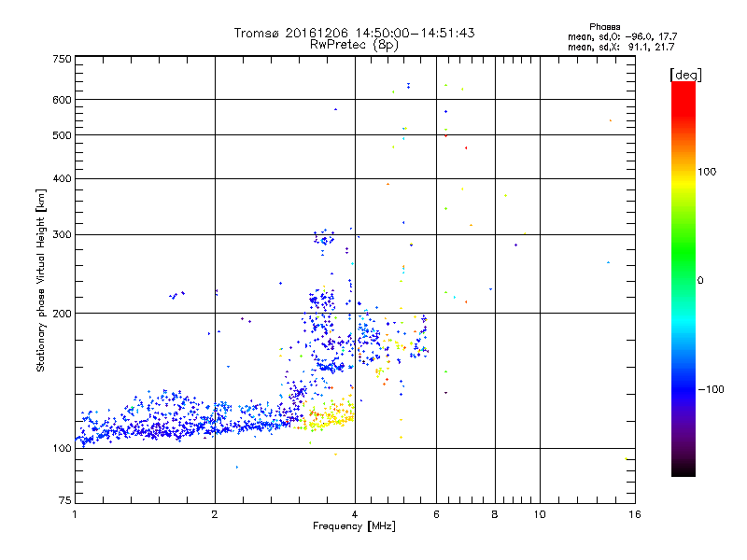This screenshot has height=560, width=747.
Task: Click the 'Phases' heading text
Action: (604, 27)
